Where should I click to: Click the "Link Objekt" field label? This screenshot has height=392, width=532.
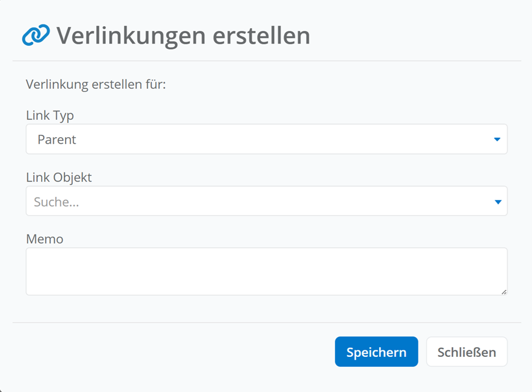click(x=59, y=177)
